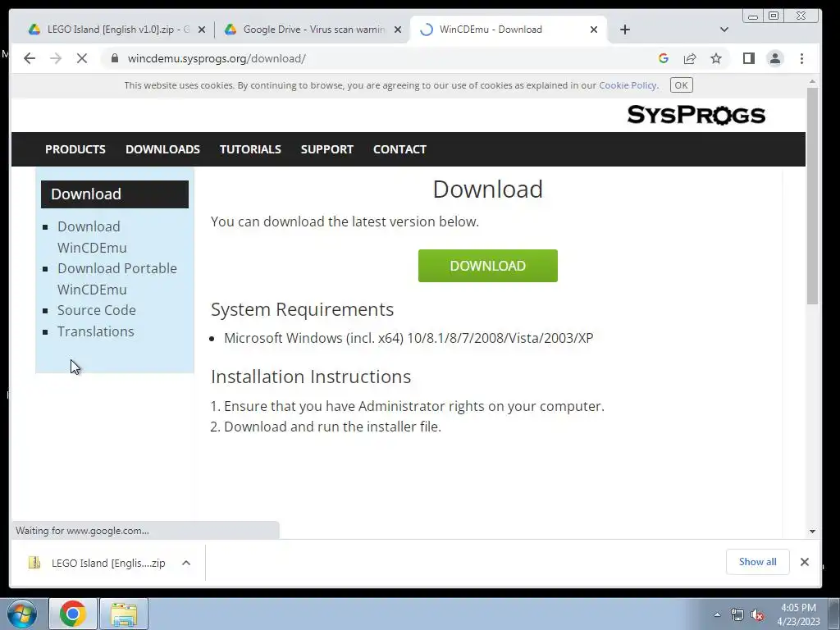Click Show all downloads
This screenshot has width=840, height=630.
click(x=757, y=561)
